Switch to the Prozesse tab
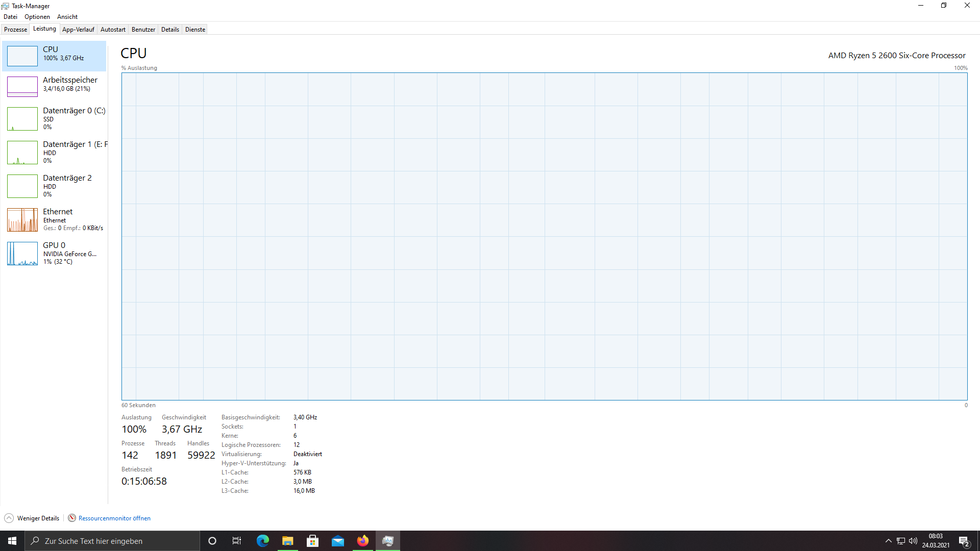Image resolution: width=980 pixels, height=551 pixels. [x=15, y=30]
